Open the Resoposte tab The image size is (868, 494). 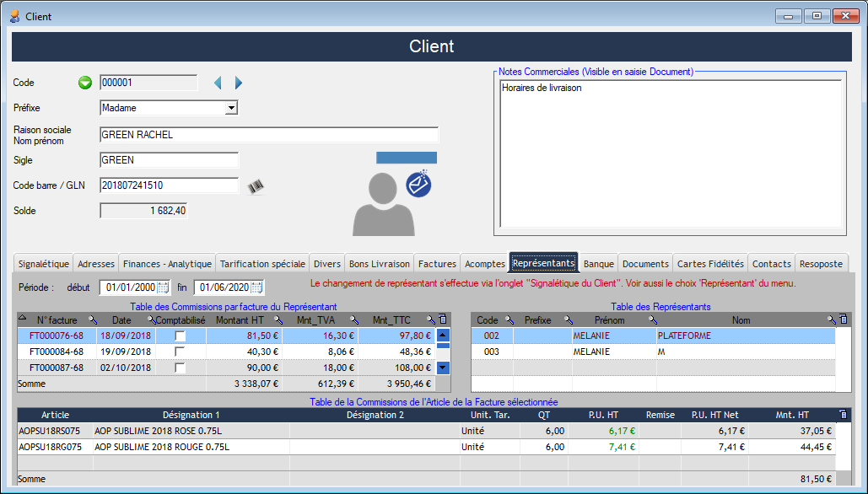click(x=821, y=264)
